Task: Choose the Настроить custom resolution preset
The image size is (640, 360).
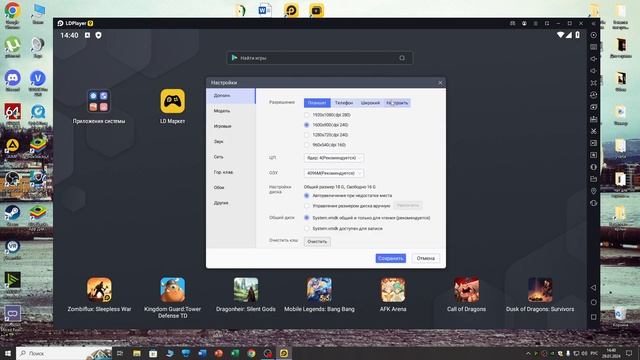Action: point(397,103)
